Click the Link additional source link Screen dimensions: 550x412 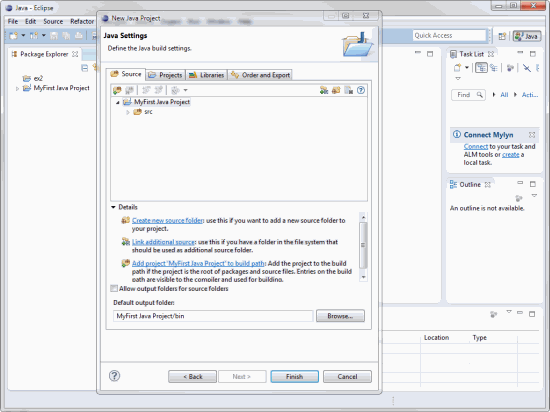click(x=163, y=242)
